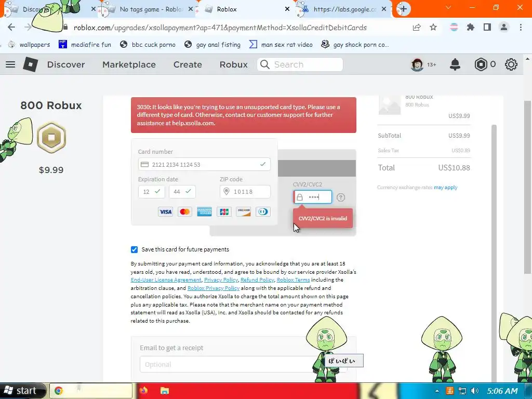Open Robux in Roblox header
The image size is (532, 399).
(x=233, y=64)
